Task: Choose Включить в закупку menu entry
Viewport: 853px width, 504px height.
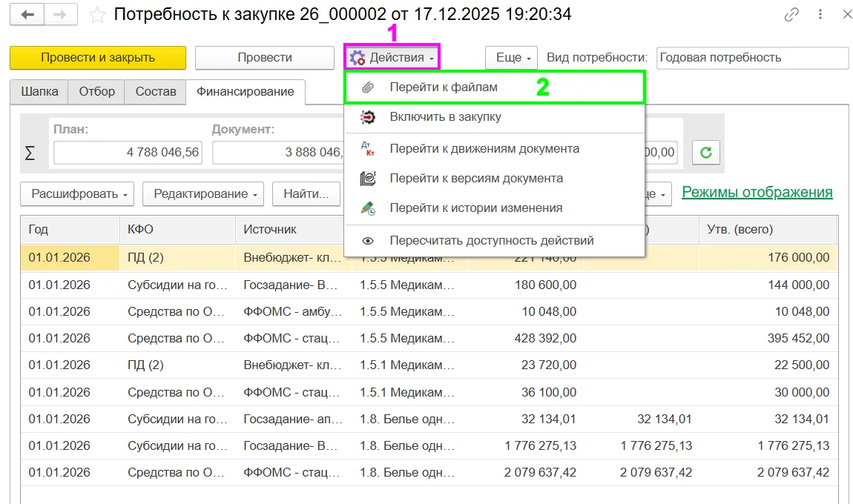Action: (x=494, y=117)
